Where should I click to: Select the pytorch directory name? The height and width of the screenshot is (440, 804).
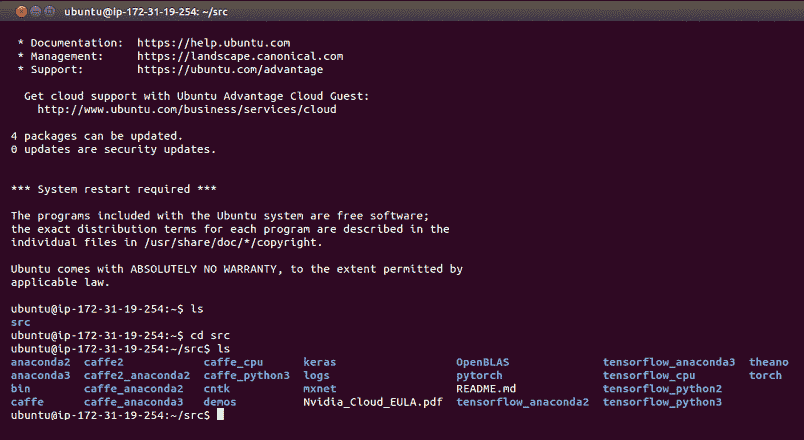tap(479, 376)
